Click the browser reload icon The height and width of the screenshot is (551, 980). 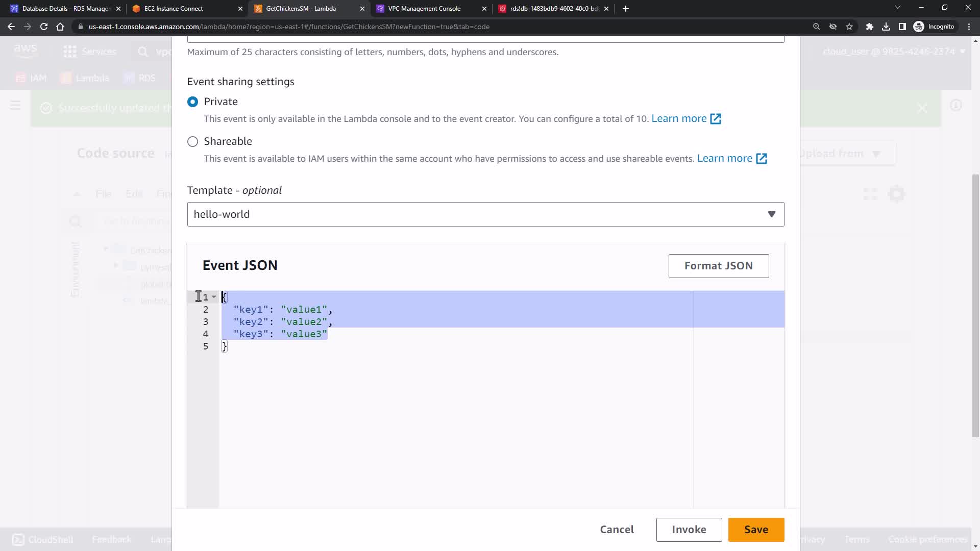pyautogui.click(x=44, y=27)
